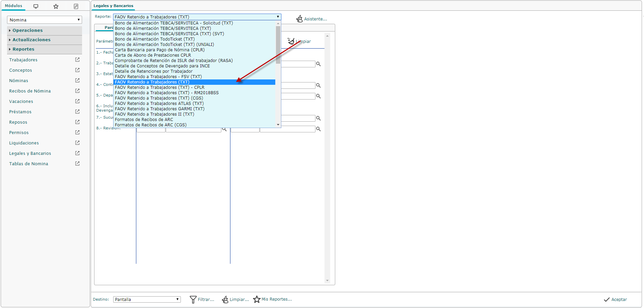Click the report list scrollbar thumb
This screenshot has height=308, width=644.
(x=278, y=45)
